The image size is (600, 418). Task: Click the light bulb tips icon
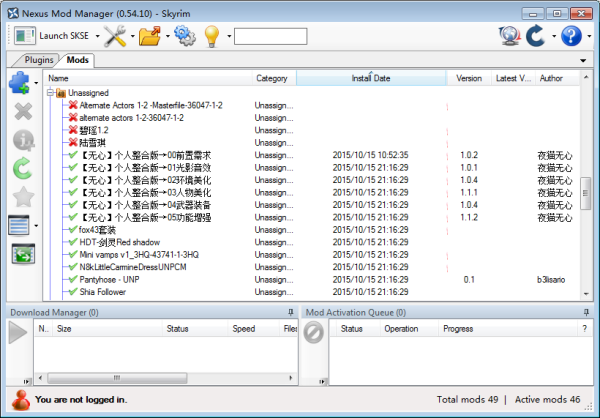[x=212, y=36]
